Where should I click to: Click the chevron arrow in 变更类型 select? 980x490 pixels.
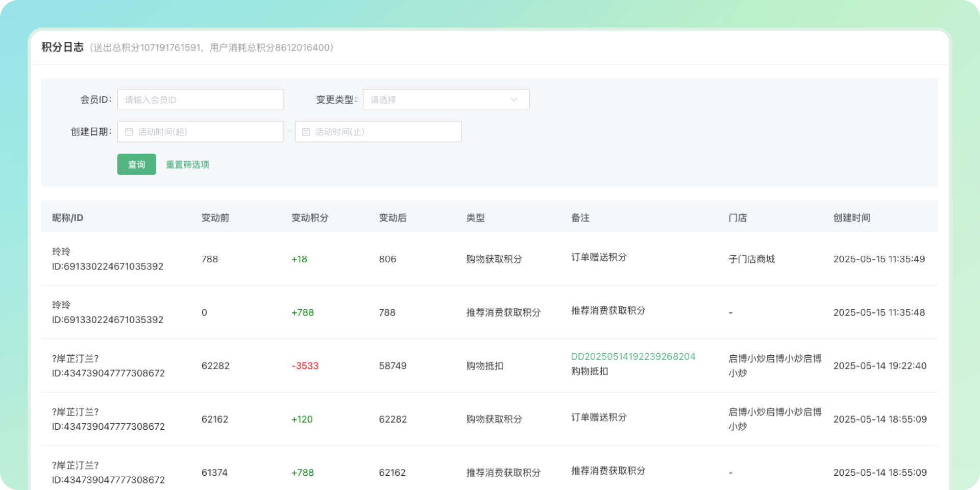514,100
